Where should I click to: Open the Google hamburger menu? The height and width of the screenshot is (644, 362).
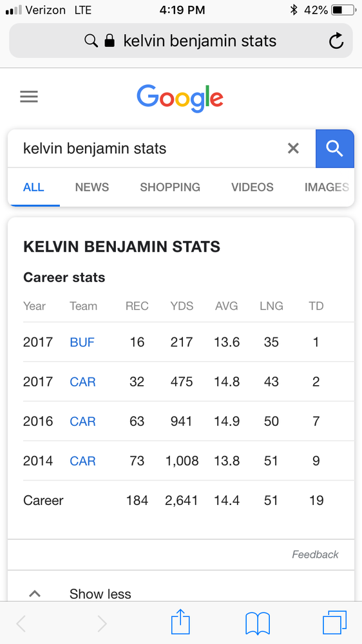pos(29,97)
